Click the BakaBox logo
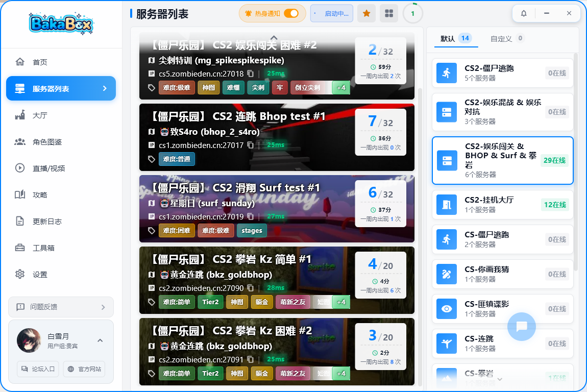 point(61,23)
